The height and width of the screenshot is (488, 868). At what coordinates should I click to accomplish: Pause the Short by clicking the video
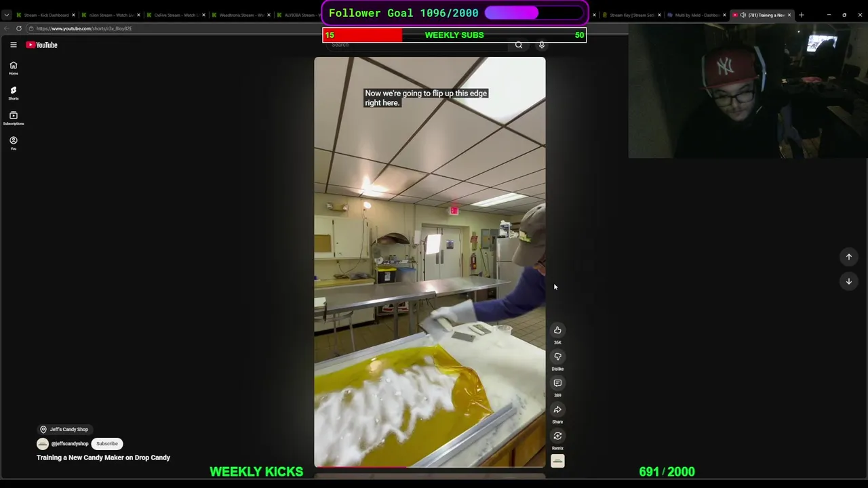pyautogui.click(x=429, y=262)
